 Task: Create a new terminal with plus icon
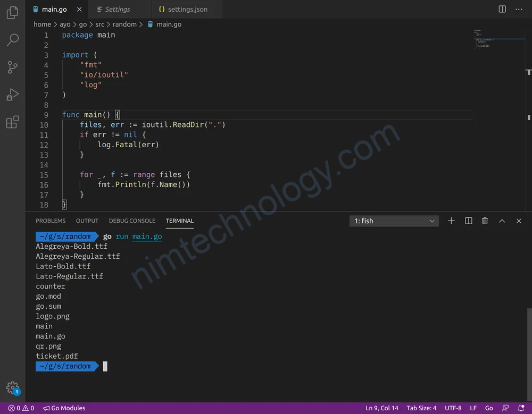451,221
